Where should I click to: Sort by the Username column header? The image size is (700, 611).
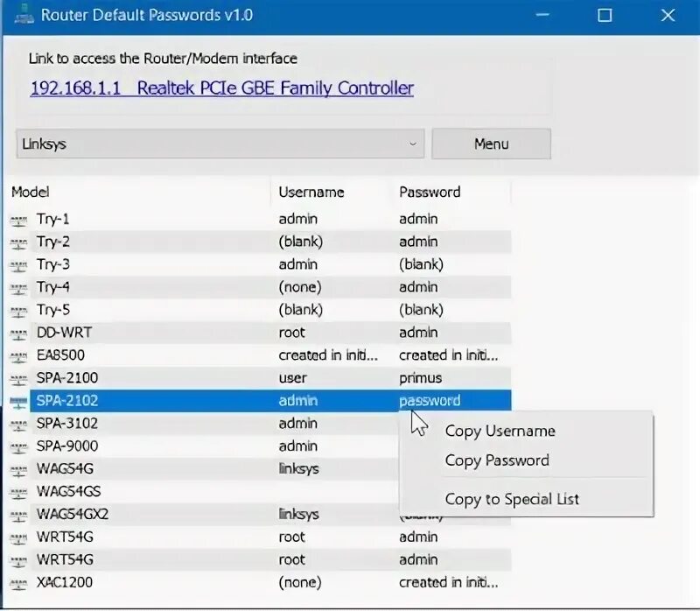(331, 192)
